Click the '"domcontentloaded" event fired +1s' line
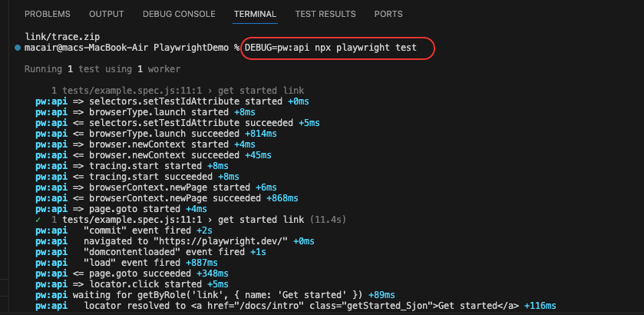The width and height of the screenshot is (644, 315). click(x=150, y=252)
